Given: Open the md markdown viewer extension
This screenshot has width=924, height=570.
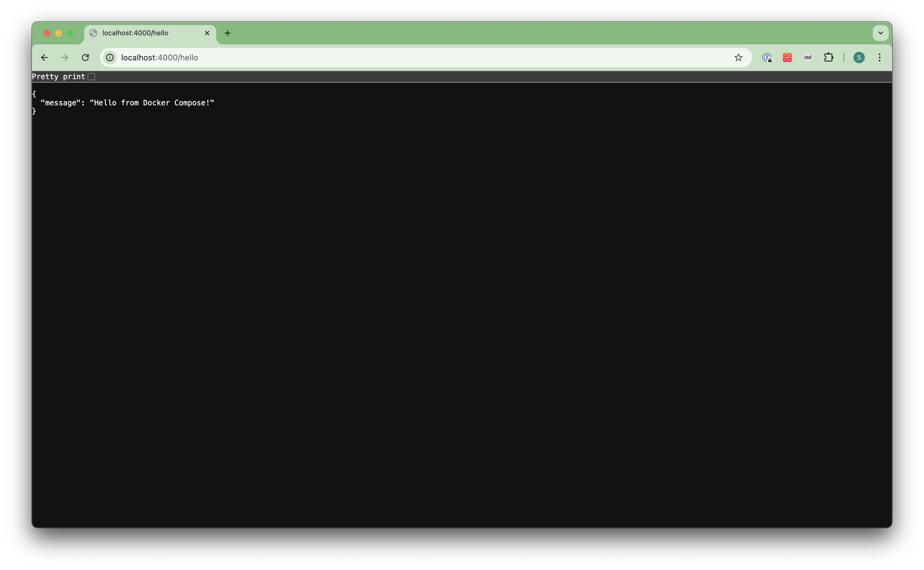Looking at the screenshot, I should tap(808, 57).
